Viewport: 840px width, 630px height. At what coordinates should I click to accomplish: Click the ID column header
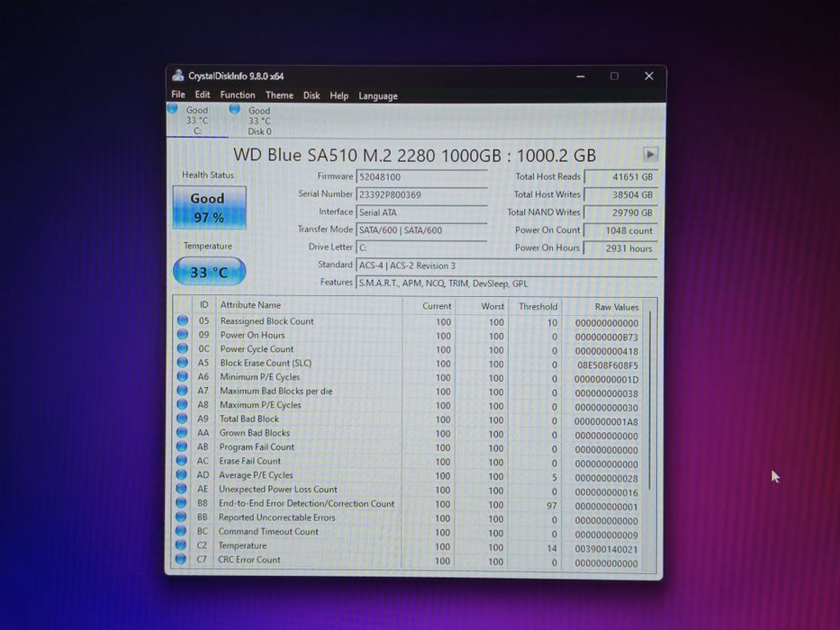[x=203, y=304]
